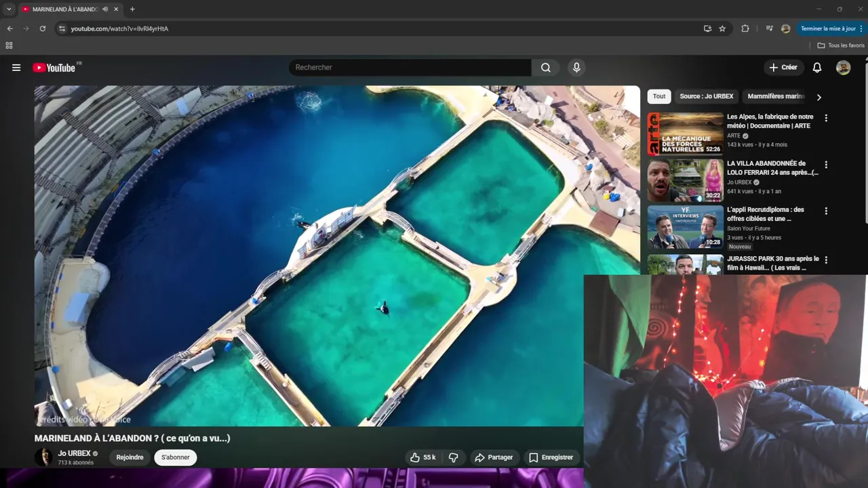Go back with browser back arrow
The image size is (868, 488).
[9, 28]
